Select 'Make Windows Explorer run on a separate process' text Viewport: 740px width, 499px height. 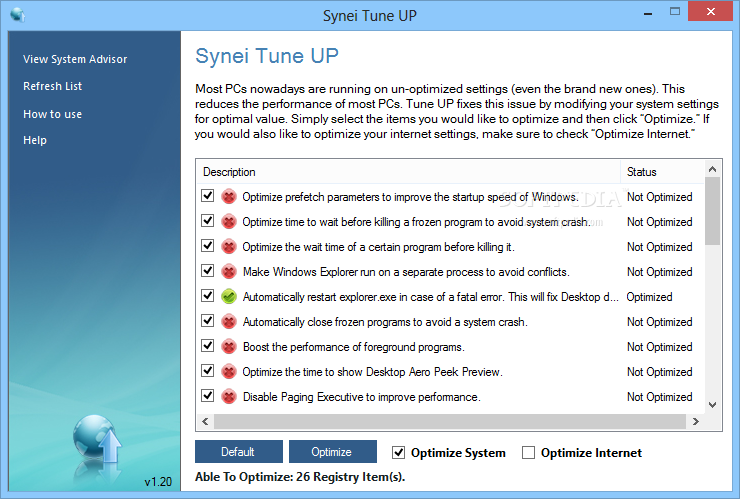click(406, 272)
